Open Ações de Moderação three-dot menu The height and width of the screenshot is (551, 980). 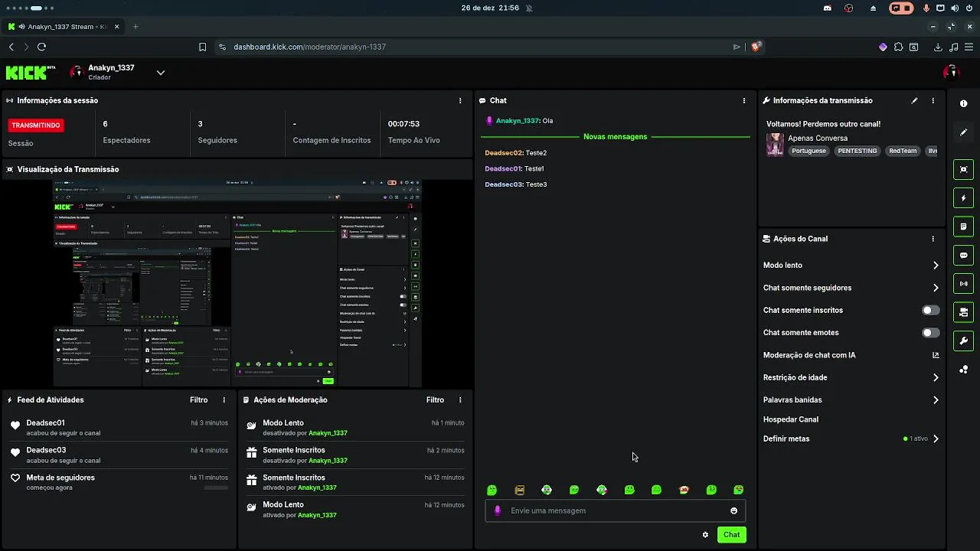click(460, 400)
